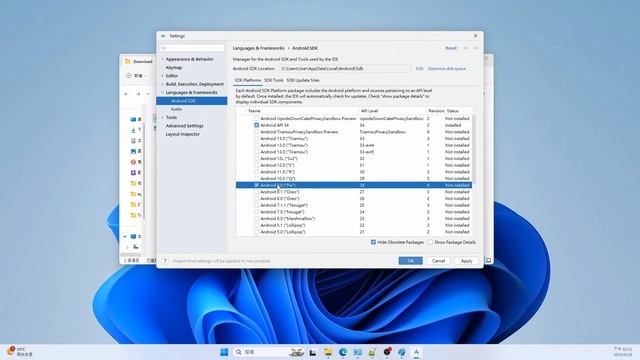Check the Android 6.0 ("Marshmallow") checkbox
The image size is (640, 360).
pyautogui.click(x=256, y=218)
